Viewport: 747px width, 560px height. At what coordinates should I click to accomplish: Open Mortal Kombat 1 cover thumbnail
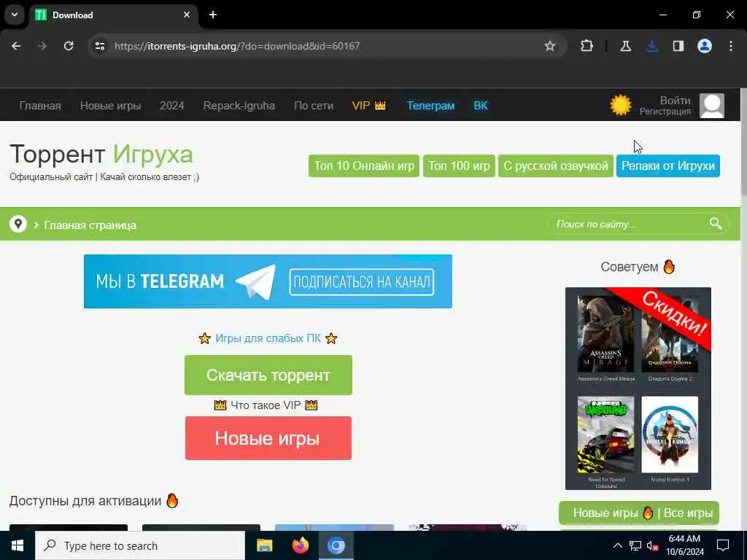(x=670, y=435)
